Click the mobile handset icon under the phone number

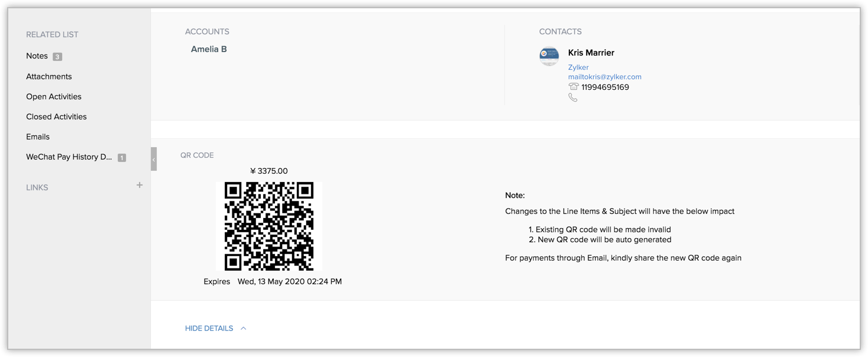tap(573, 98)
